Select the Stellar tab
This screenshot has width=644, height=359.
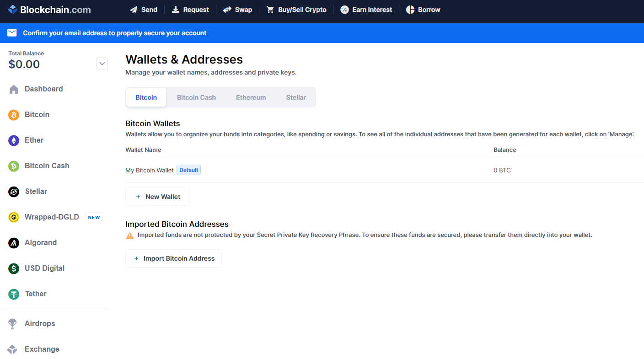tap(296, 97)
